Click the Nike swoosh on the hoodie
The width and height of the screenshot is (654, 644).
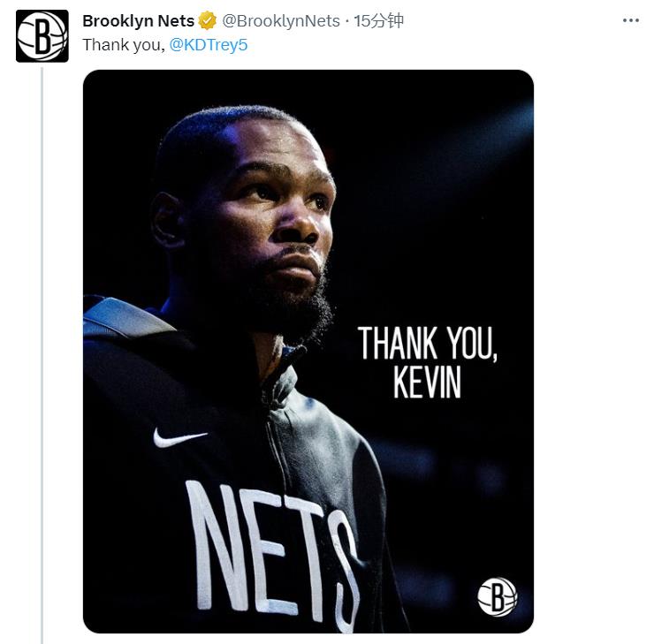click(x=179, y=436)
